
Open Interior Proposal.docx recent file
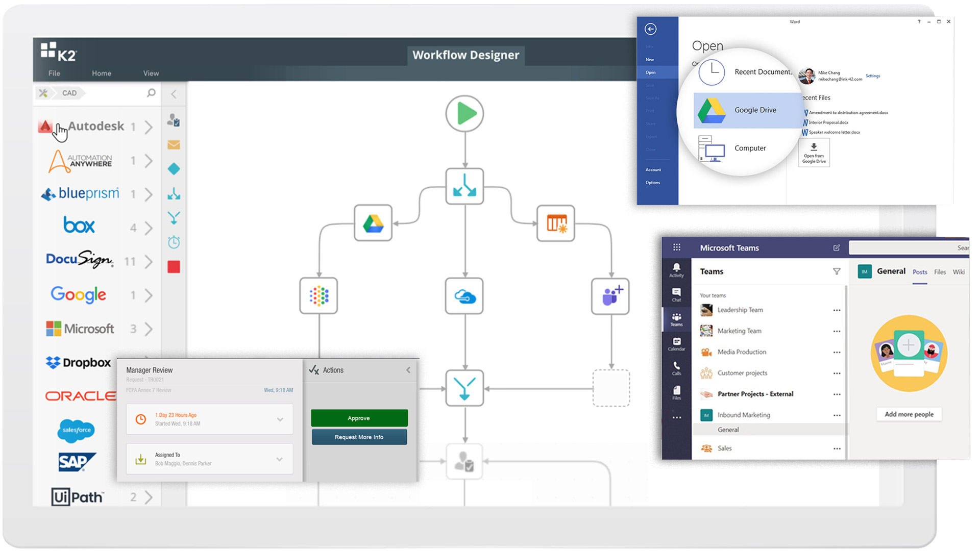point(825,122)
